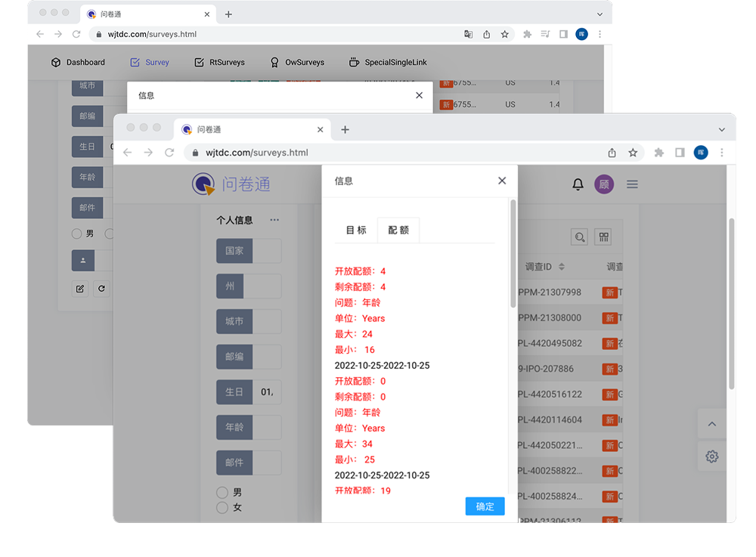Click edit pencil icon in back window form

[80, 289]
